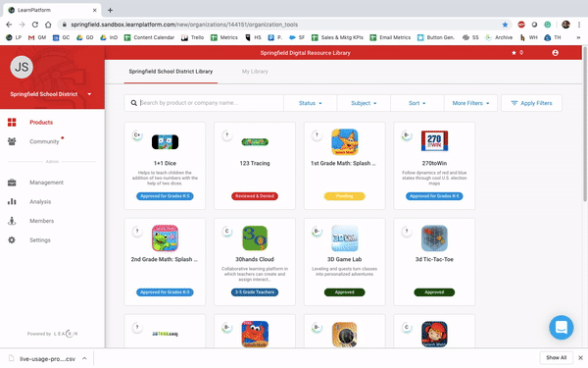The height and width of the screenshot is (368, 588).
Task: Click Approved badge on 3D Game Lab
Action: tap(345, 292)
